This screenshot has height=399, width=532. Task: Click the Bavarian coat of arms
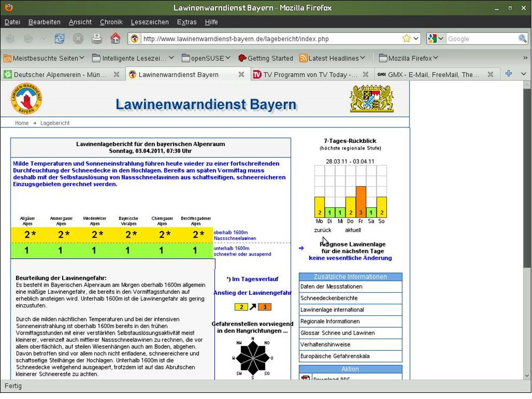372,99
